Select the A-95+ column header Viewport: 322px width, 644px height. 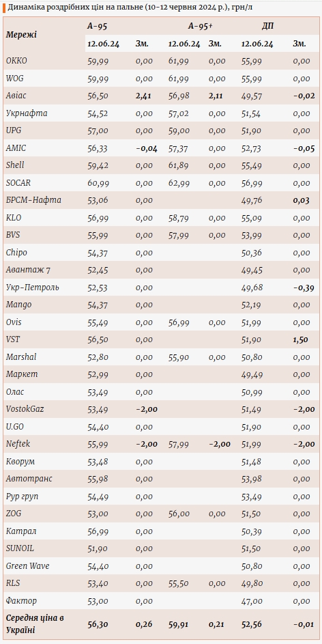click(200, 26)
